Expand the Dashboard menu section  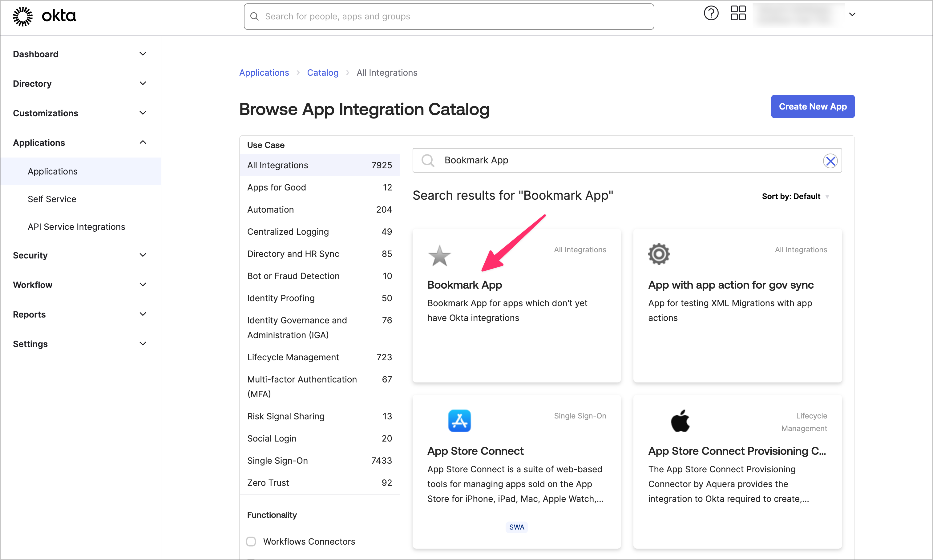143,54
